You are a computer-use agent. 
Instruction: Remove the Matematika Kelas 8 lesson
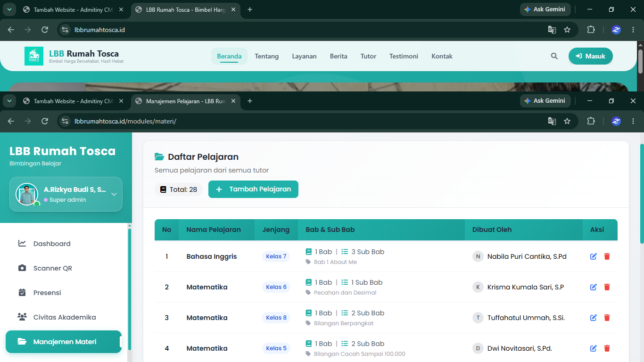point(607,318)
